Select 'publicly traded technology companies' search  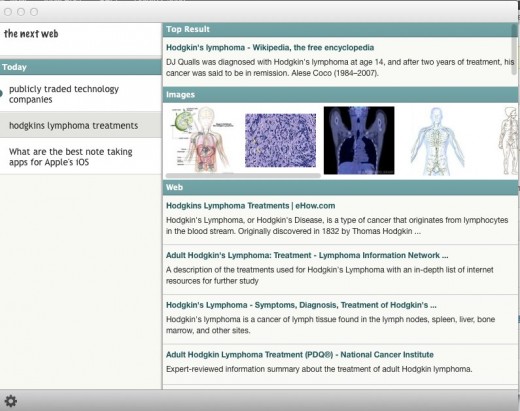pyautogui.click(x=81, y=94)
